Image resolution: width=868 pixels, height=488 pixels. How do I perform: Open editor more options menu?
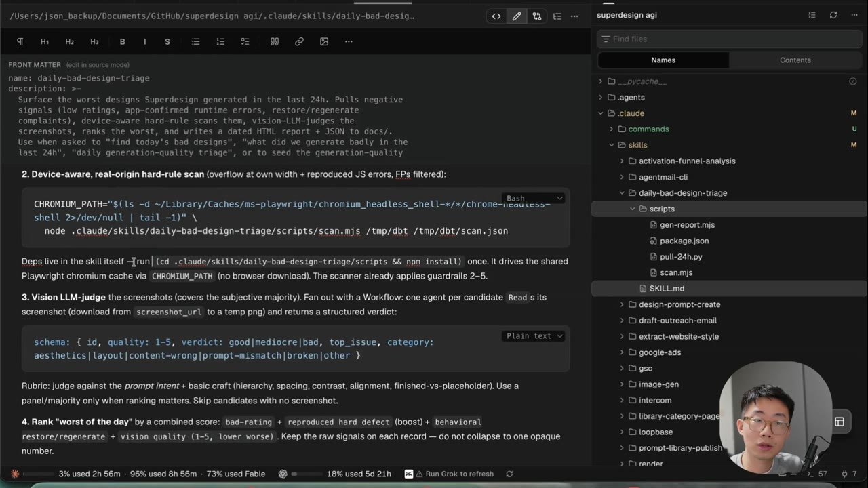coord(574,16)
